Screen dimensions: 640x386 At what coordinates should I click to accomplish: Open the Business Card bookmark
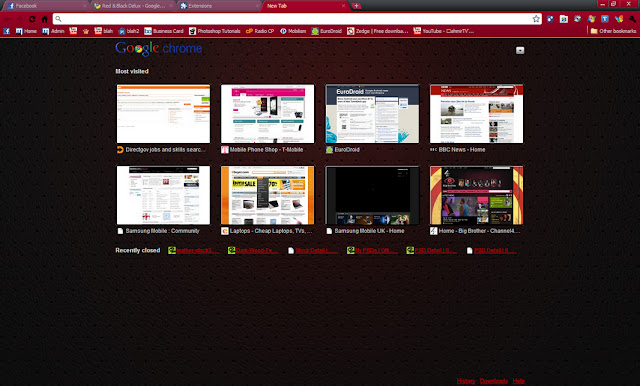[x=164, y=31]
